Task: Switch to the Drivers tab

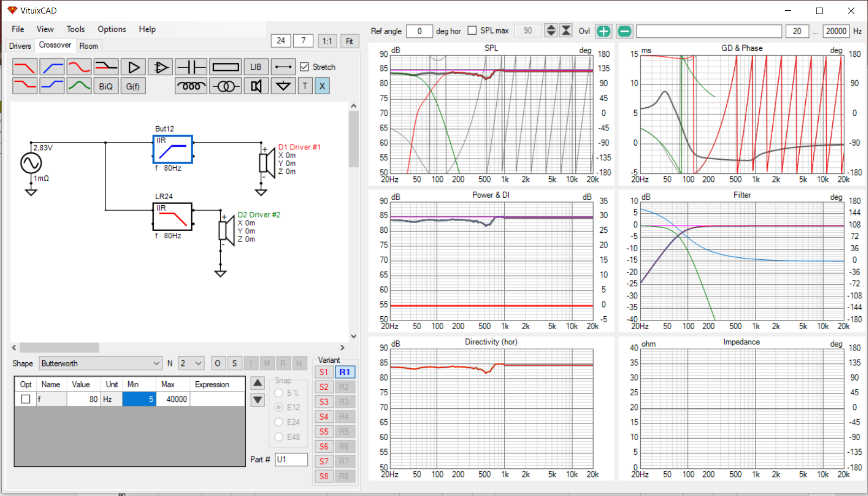Action: click(x=20, y=46)
